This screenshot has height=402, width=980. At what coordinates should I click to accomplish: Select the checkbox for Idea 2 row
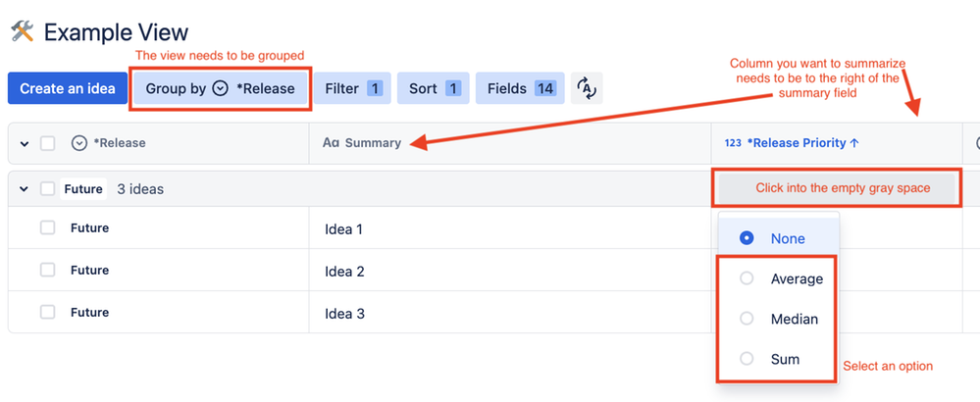[47, 270]
